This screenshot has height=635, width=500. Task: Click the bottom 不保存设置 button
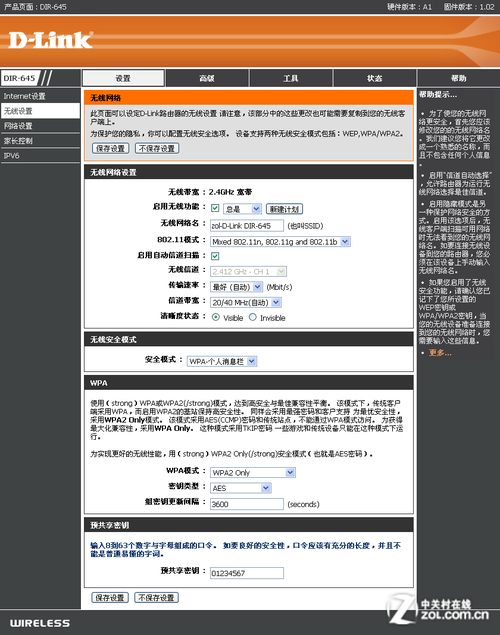[156, 598]
